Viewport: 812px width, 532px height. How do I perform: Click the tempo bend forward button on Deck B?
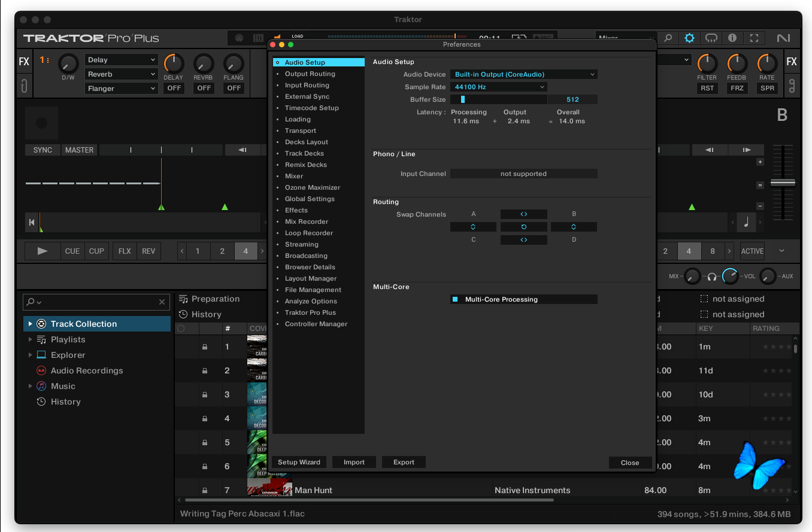(x=747, y=150)
